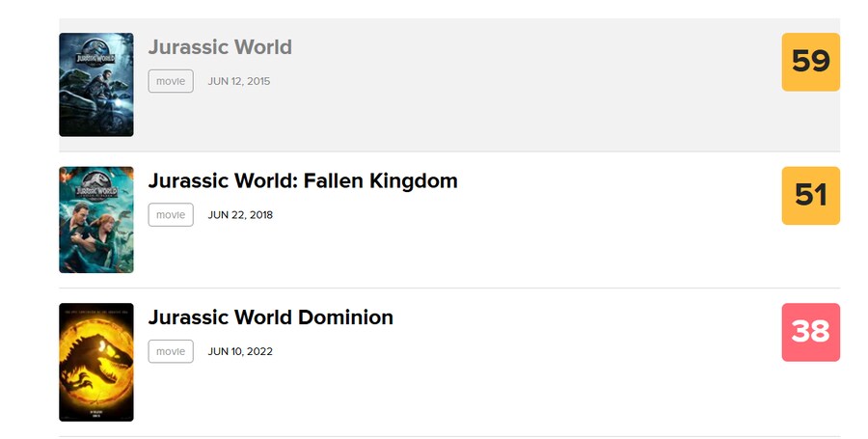This screenshot has width=868, height=439.
Task: Click the movie tag under Jurassic World
Action: [x=171, y=81]
